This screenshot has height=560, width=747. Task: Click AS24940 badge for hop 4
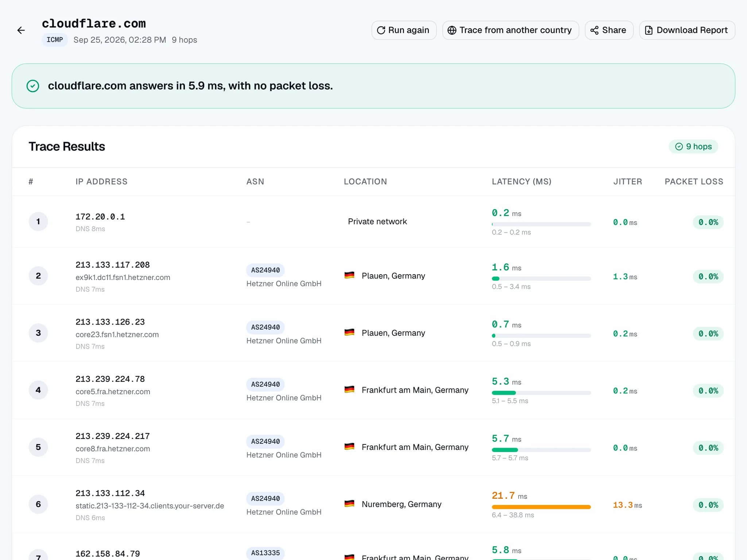266,384
